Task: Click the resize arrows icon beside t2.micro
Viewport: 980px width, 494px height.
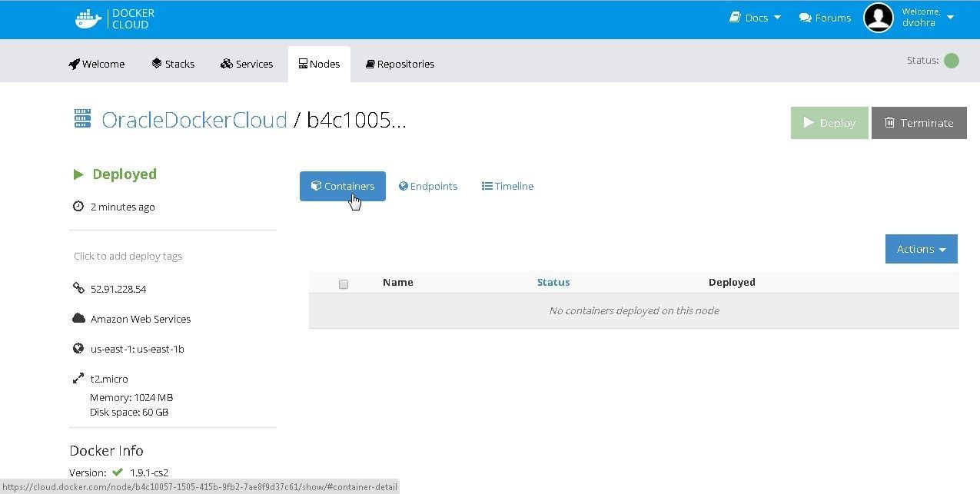Action: click(78, 378)
